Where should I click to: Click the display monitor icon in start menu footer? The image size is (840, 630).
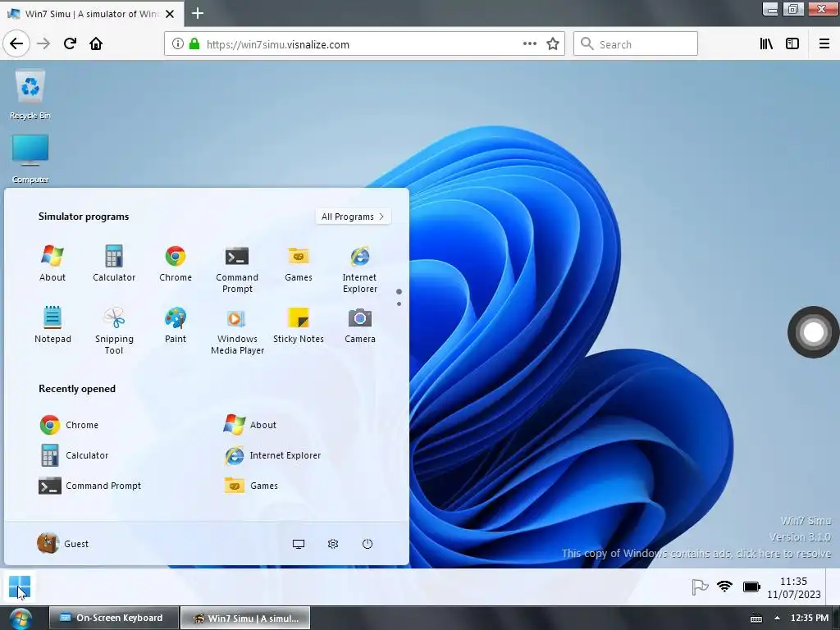coord(299,545)
